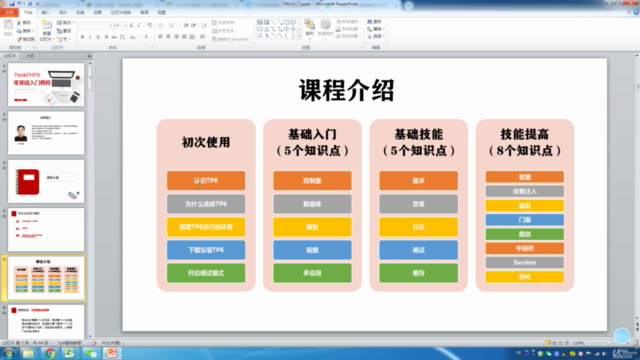
Task: Click Increase Font Size button
Action: tap(131, 25)
